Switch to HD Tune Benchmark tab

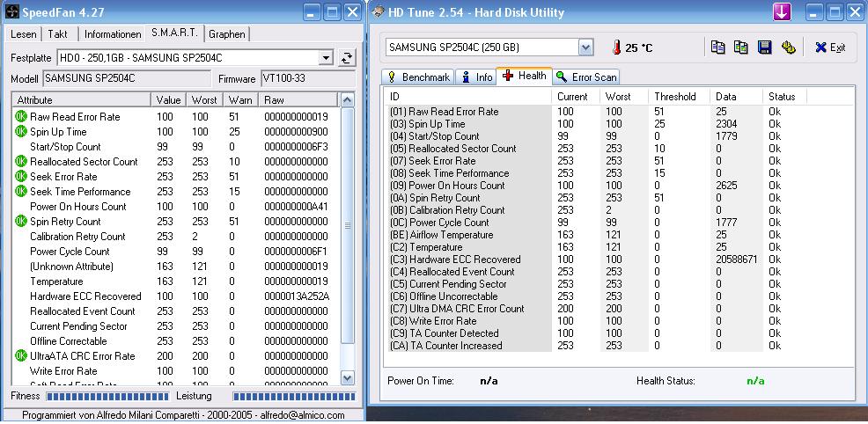pyautogui.click(x=418, y=77)
